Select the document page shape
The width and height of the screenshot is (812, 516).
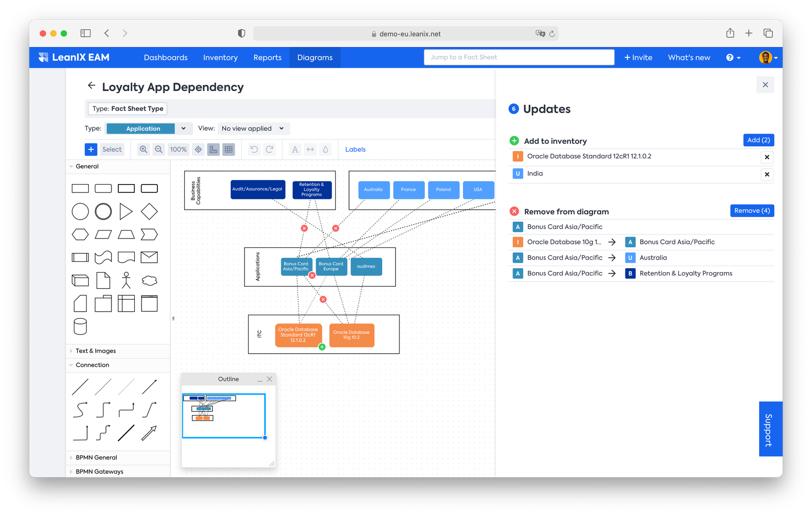(x=103, y=281)
